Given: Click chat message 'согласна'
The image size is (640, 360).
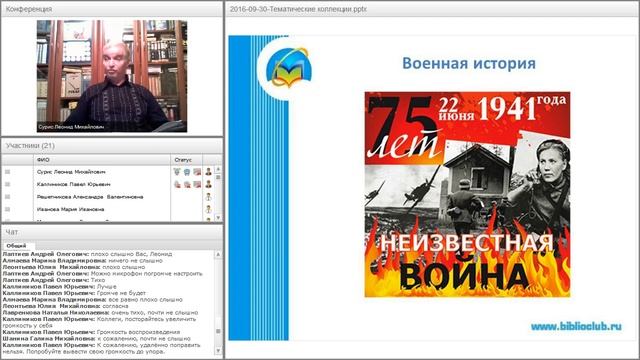Looking at the screenshot, I should click(116, 306).
